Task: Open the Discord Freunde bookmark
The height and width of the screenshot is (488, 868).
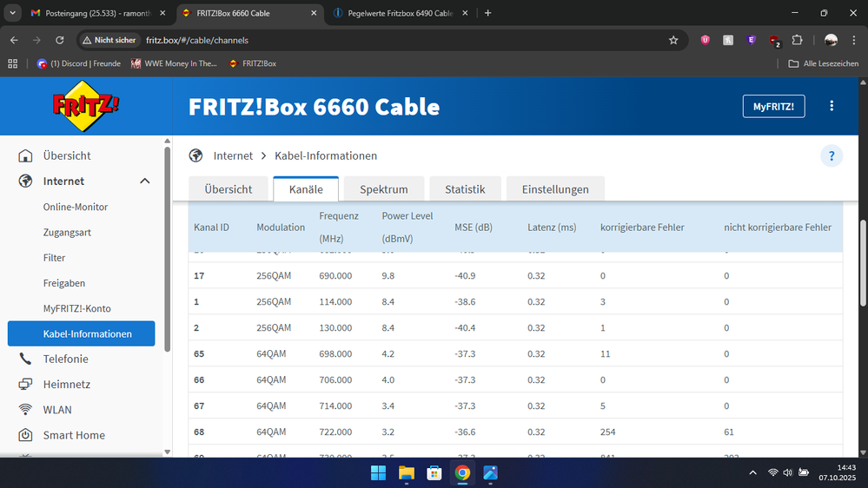Action: (x=78, y=63)
